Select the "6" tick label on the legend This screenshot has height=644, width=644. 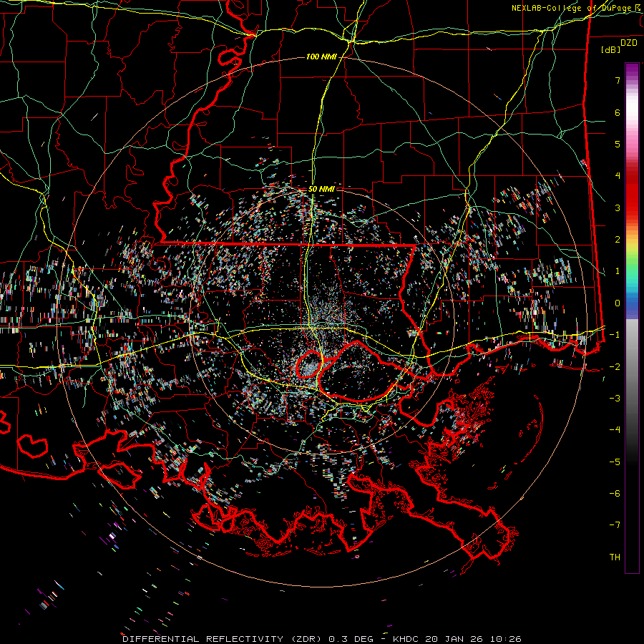point(618,112)
